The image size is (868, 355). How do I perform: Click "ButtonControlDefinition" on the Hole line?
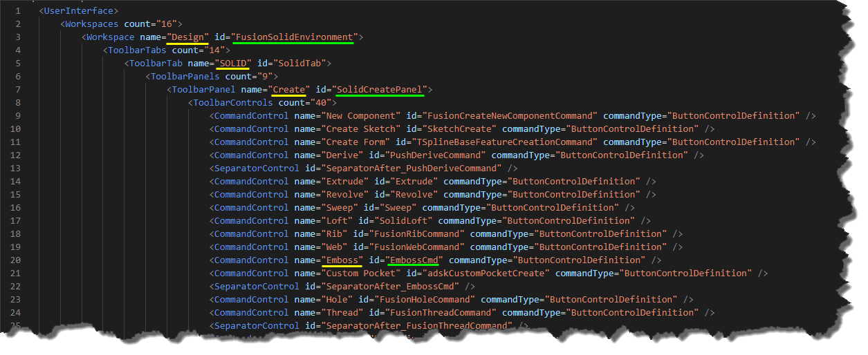(x=610, y=299)
